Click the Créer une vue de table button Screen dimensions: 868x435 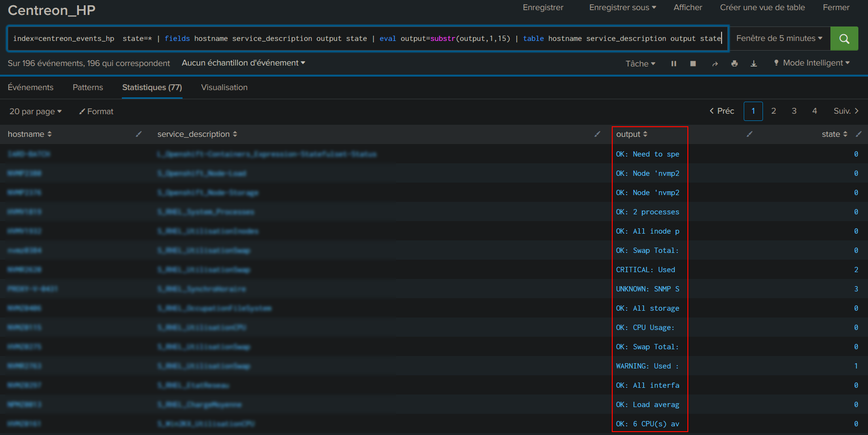(762, 8)
